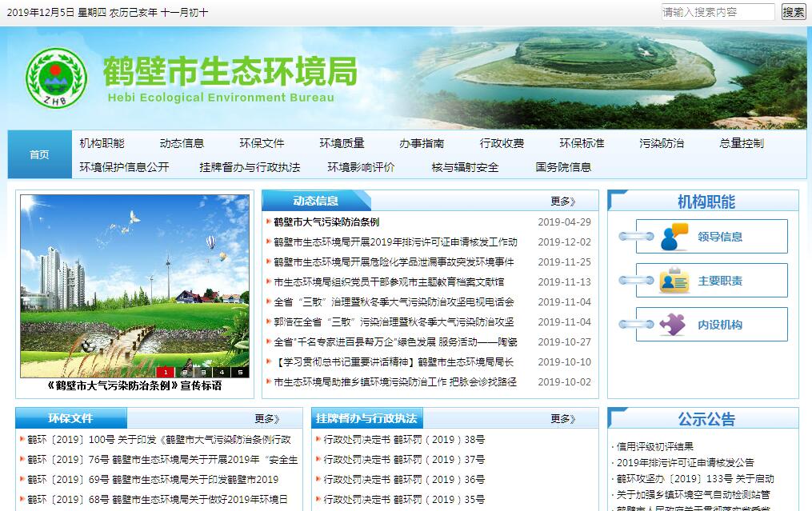
Task: Expand 更多 in the 环保文件 section
Action: pyautogui.click(x=266, y=418)
